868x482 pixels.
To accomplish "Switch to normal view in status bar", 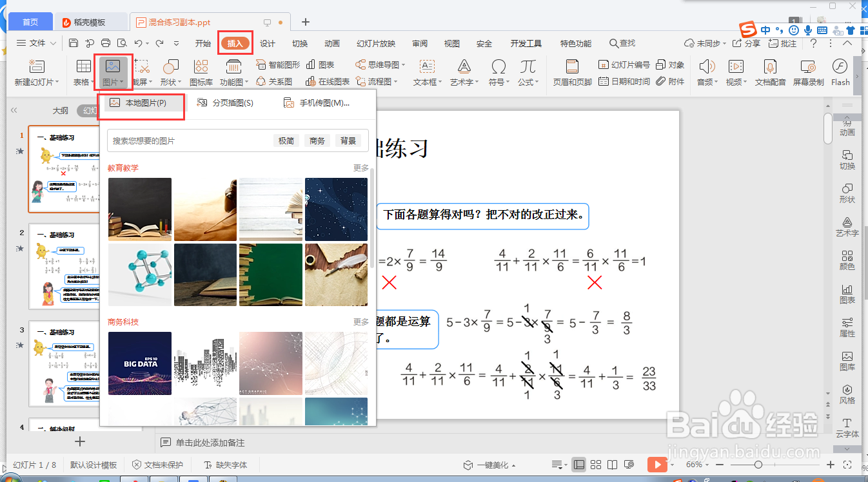I will pos(579,465).
